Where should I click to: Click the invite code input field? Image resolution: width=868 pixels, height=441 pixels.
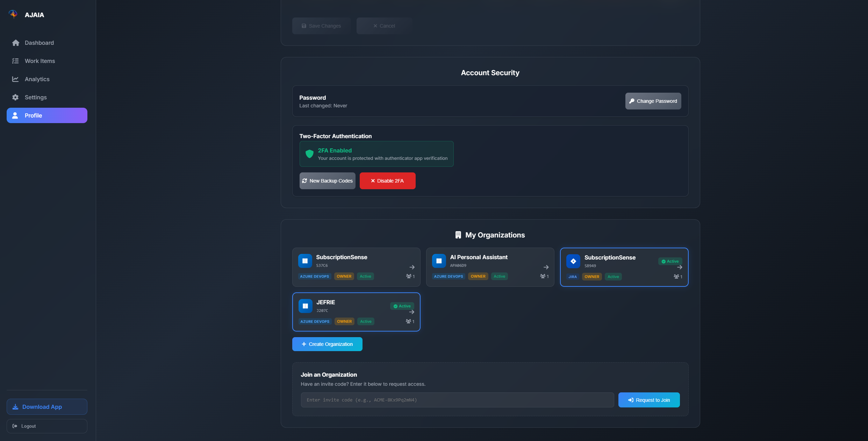[457, 400]
